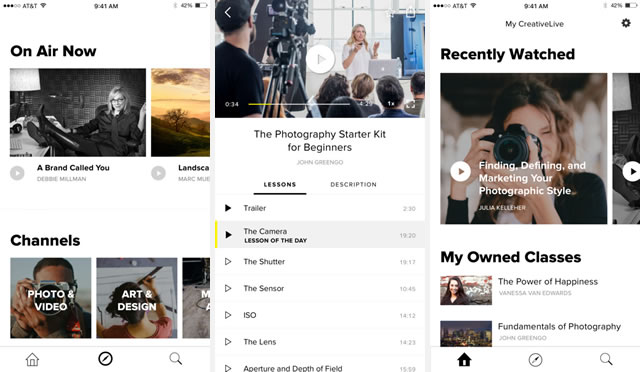Seek on the video progress bar
Image resolution: width=640 pixels, height=372 pixels.
pos(300,104)
